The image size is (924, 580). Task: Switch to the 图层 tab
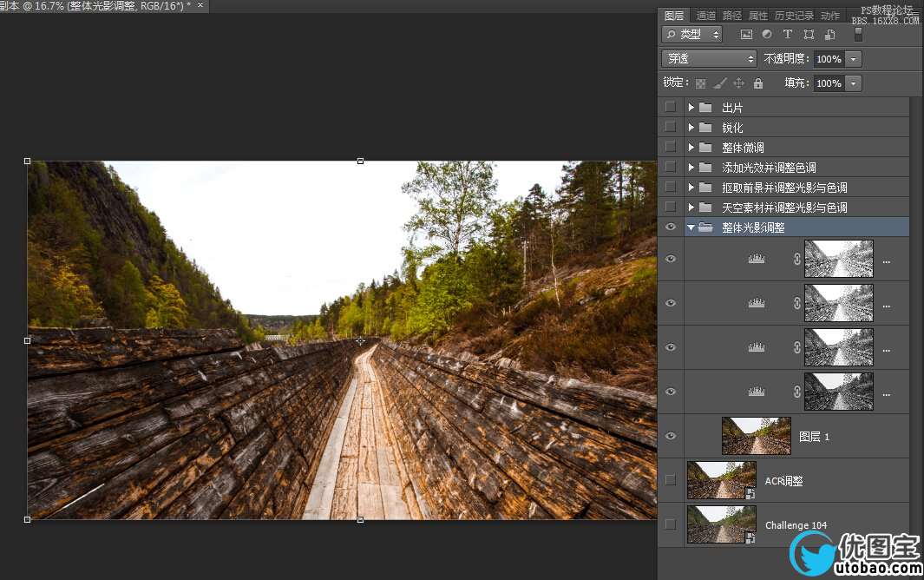673,16
